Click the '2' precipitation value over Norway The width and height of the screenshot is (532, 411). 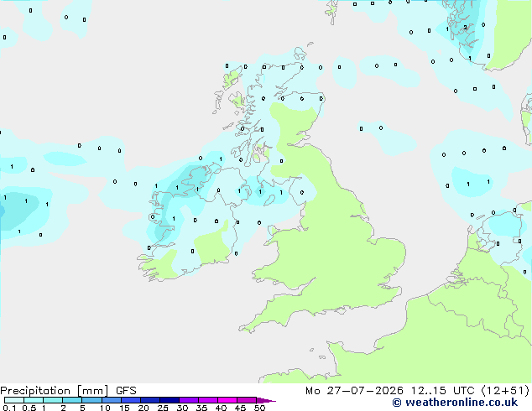tap(465, 27)
